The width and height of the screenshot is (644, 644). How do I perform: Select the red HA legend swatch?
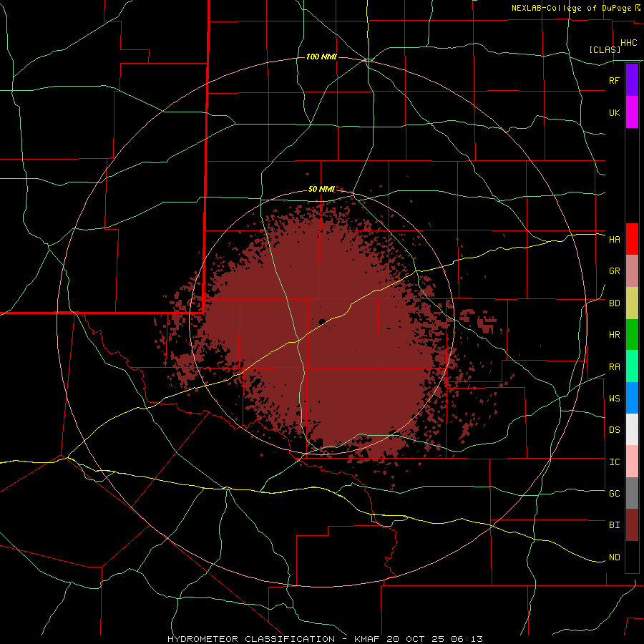(x=632, y=239)
